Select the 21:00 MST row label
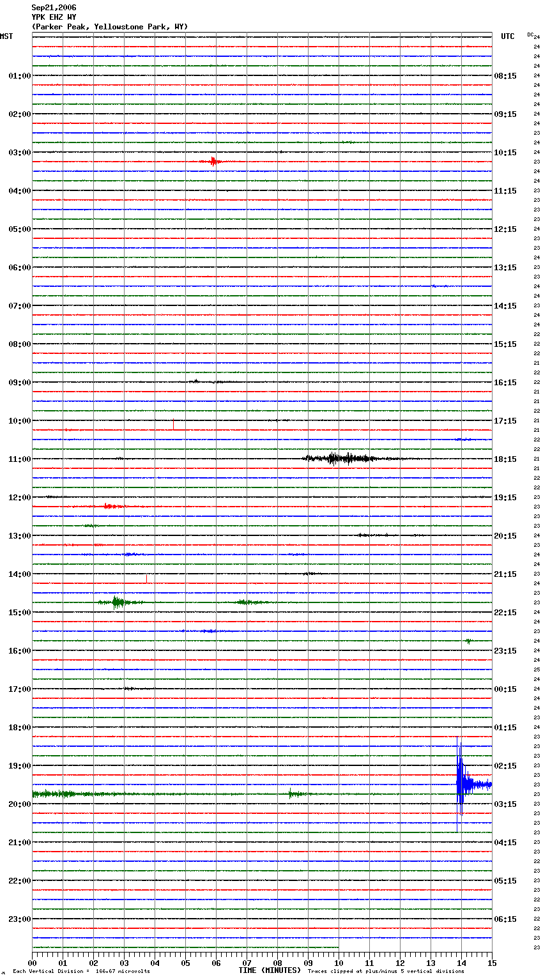Viewport: 543px width, 980px height. point(19,843)
